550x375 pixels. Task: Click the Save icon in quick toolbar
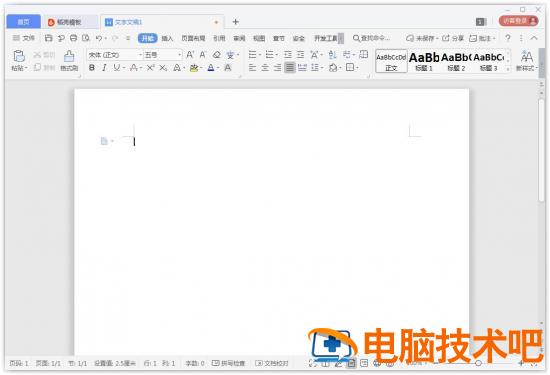point(48,38)
